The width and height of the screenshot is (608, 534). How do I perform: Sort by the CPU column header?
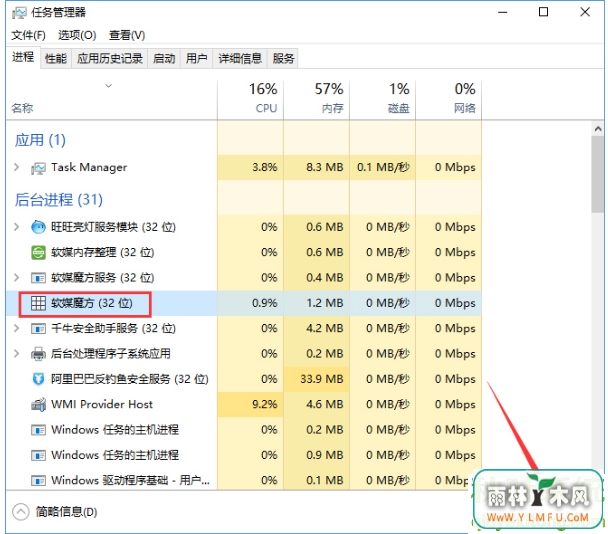pos(250,99)
